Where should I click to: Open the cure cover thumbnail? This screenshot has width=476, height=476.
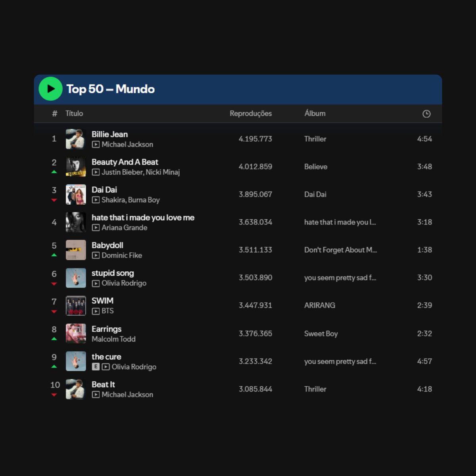click(x=76, y=361)
